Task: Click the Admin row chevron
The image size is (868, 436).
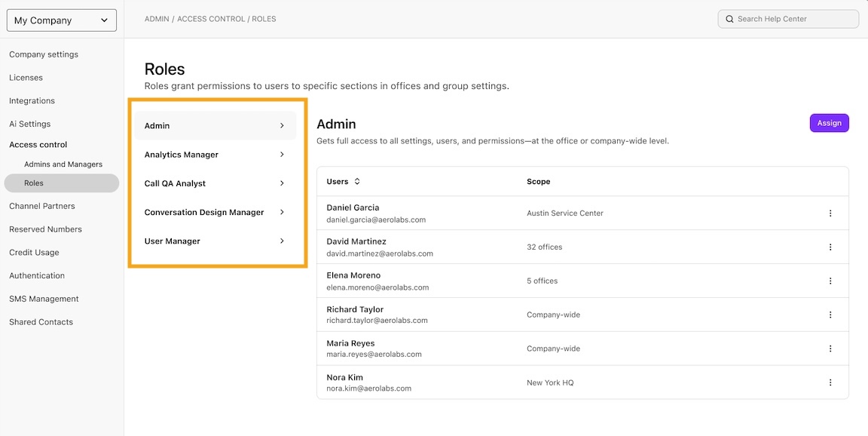Action: click(x=282, y=126)
